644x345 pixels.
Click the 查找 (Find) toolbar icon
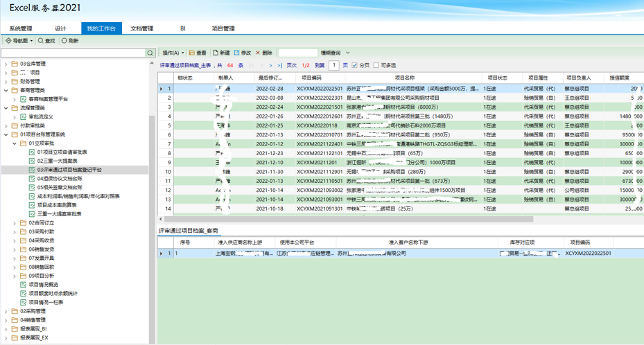tap(41, 41)
